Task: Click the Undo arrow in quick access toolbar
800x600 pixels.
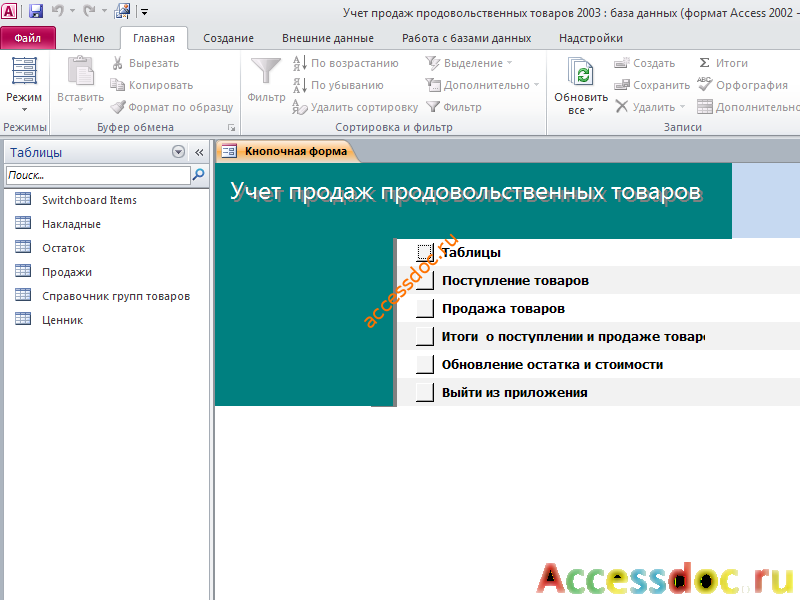Action: pyautogui.click(x=58, y=11)
